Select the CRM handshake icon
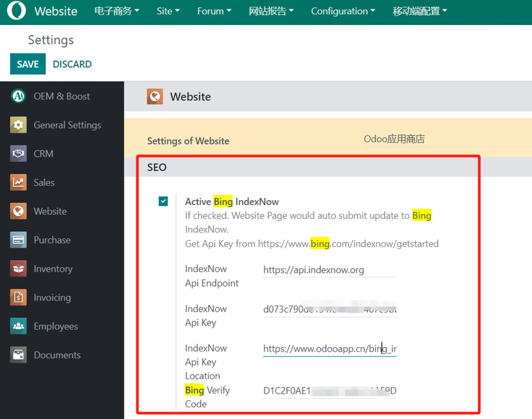The width and height of the screenshot is (532, 419). 18,154
